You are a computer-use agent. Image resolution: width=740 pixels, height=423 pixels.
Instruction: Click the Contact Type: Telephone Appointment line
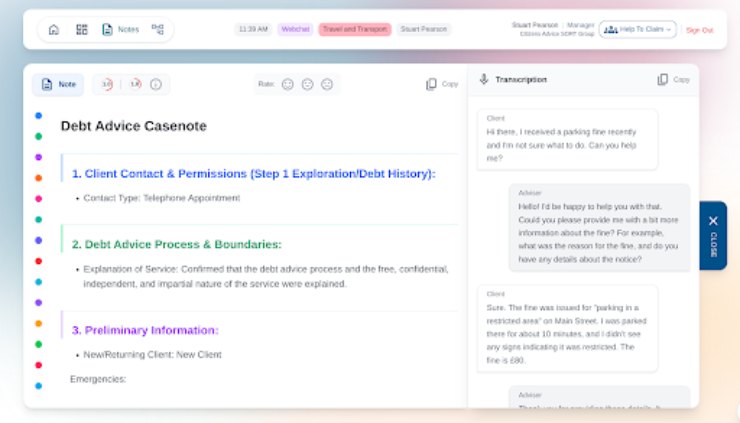161,198
